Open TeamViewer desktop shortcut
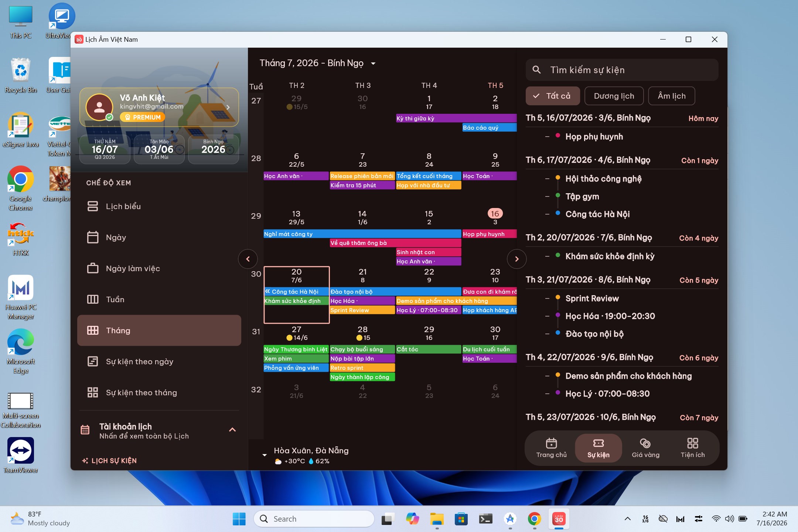Image resolution: width=798 pixels, height=532 pixels. pyautogui.click(x=21, y=455)
